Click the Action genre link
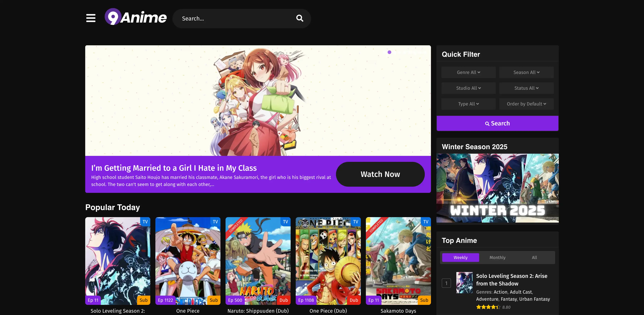This screenshot has height=315, width=644. point(501,292)
